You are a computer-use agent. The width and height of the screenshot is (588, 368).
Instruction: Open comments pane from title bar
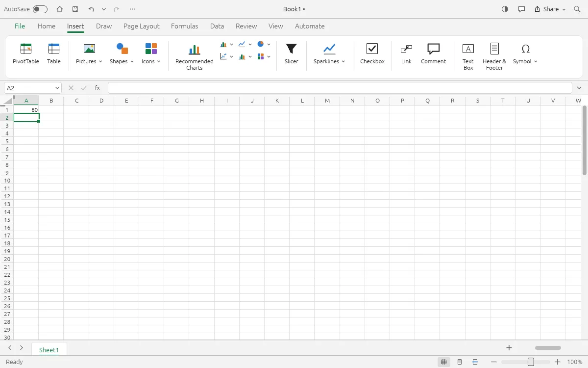(521, 9)
